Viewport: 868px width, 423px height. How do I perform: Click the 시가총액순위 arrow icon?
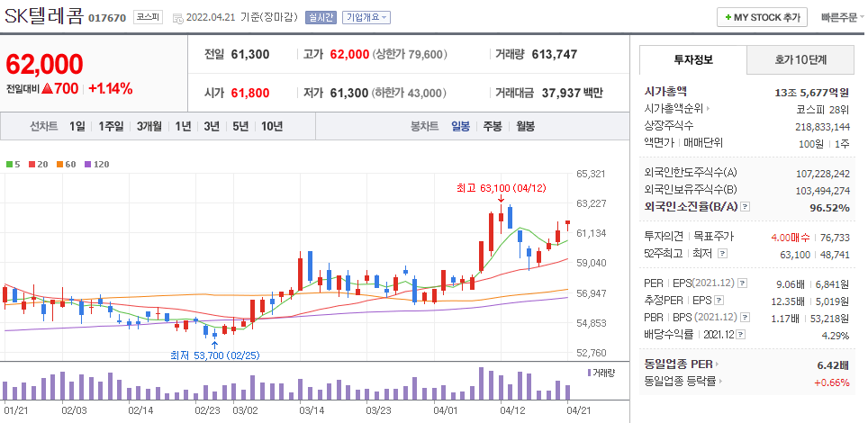point(708,109)
